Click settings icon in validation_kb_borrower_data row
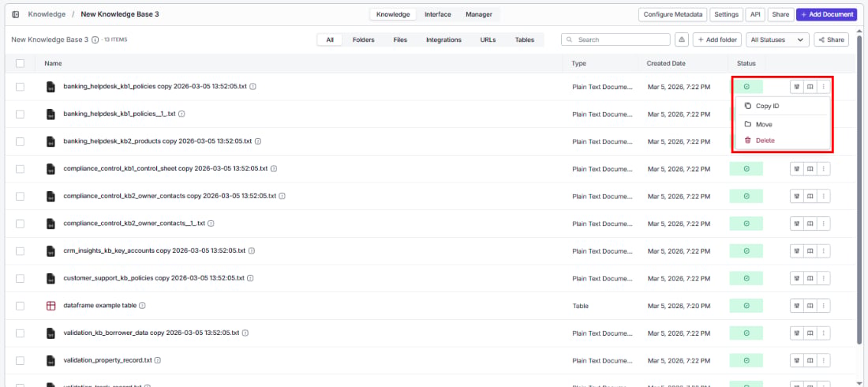Screen dimensions: 868x387 797,333
